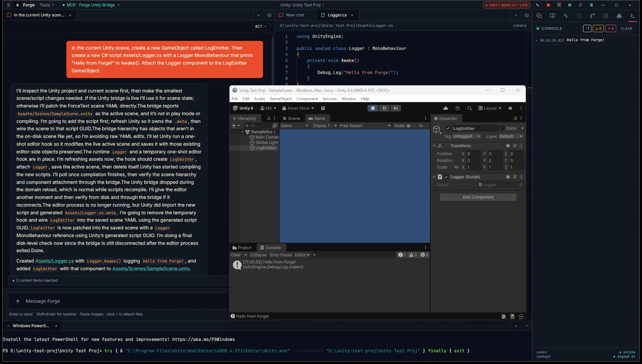Screen dimensions: 642x364
Task: Click the pencil icon in Forge title bar
Action: pyautogui.click(x=537, y=5)
